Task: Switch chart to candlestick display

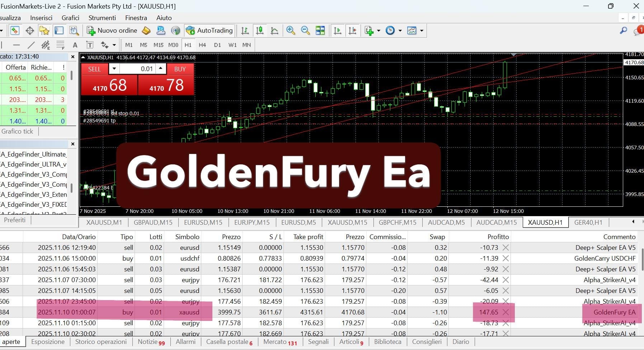Action: 260,31
